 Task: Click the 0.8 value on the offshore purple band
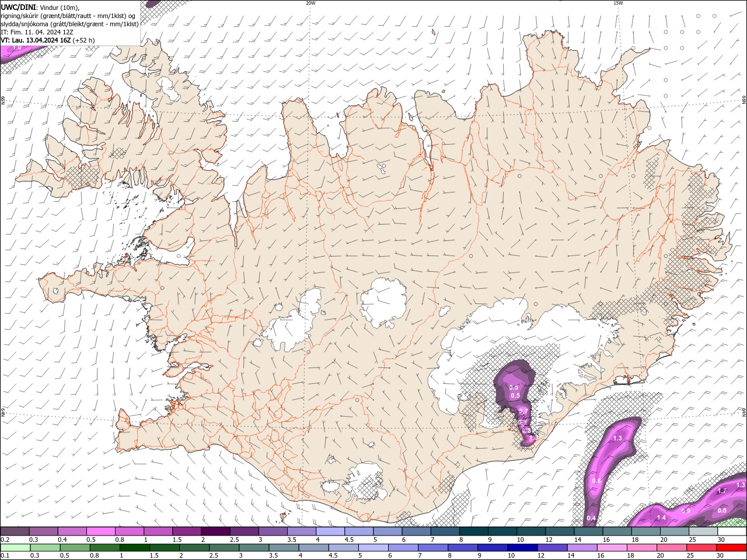[596, 481]
